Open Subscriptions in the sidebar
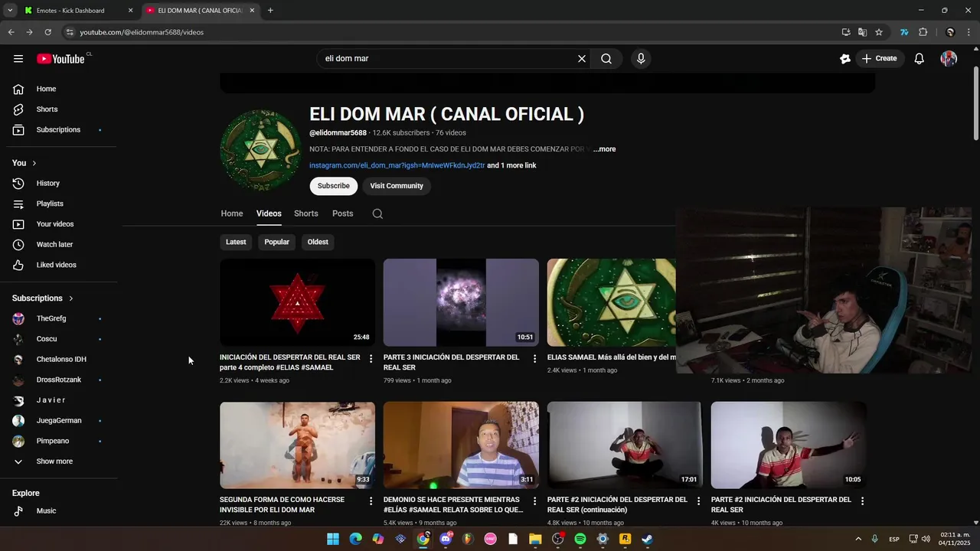The width and height of the screenshot is (980, 551). 58,130
